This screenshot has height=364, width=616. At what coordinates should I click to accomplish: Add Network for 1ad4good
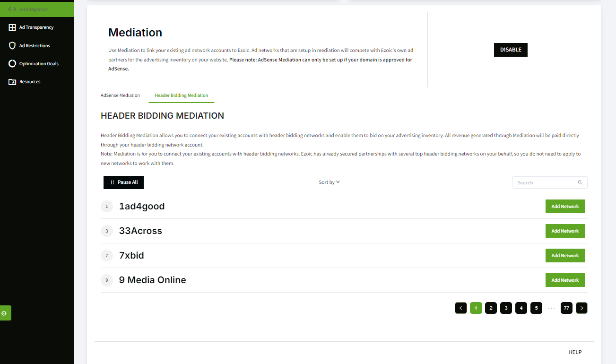pyautogui.click(x=565, y=207)
